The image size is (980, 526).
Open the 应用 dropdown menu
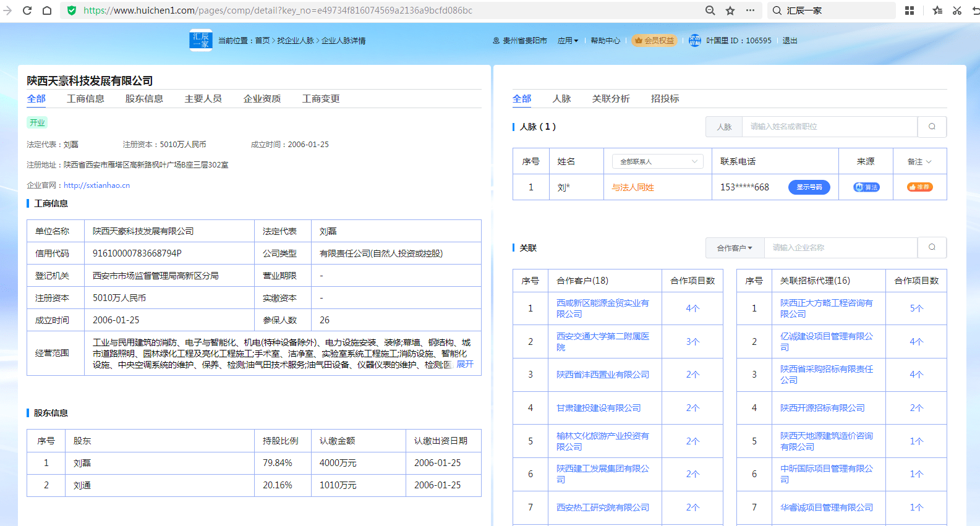coord(568,41)
